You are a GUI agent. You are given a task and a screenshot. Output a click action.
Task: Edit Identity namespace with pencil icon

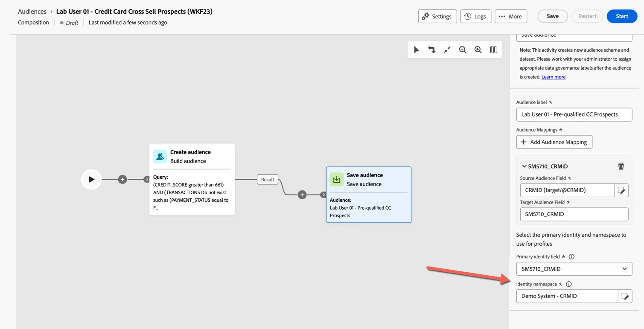[x=625, y=296]
